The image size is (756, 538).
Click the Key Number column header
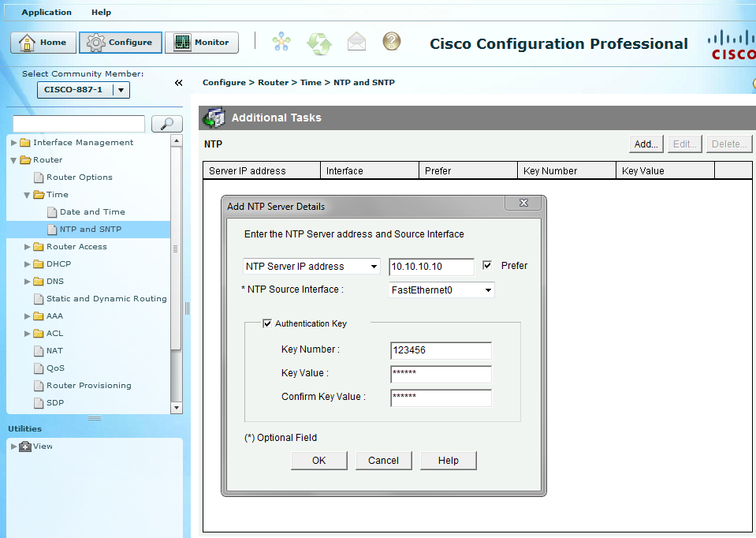[567, 171]
